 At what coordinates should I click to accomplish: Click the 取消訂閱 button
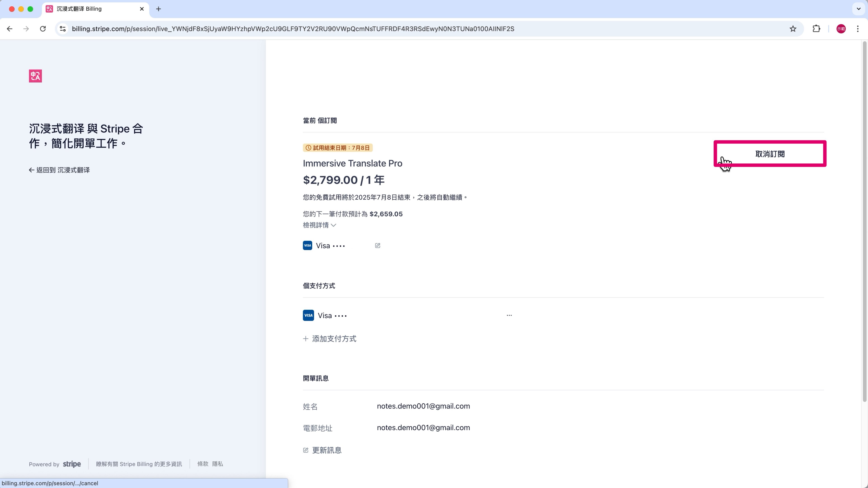(x=770, y=154)
